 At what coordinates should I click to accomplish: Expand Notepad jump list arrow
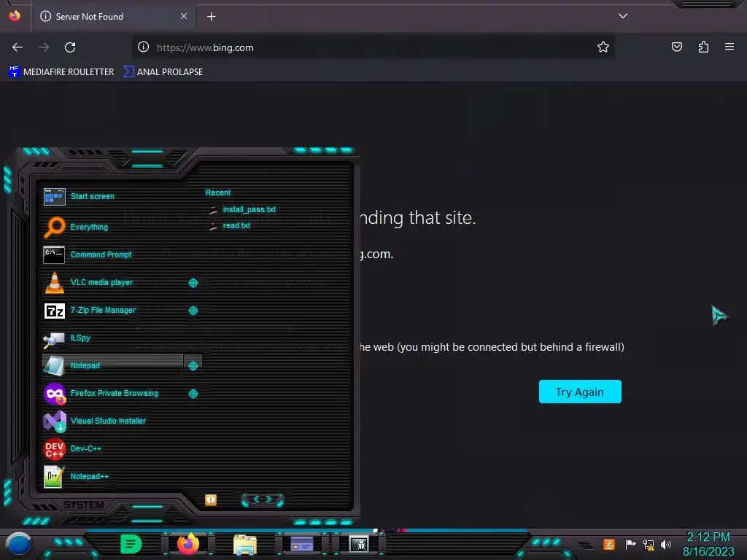193,366
